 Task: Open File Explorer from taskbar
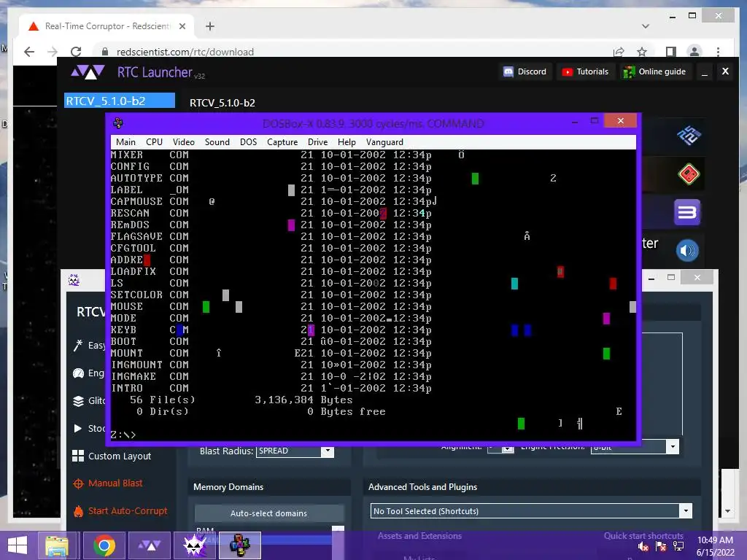tap(57, 545)
